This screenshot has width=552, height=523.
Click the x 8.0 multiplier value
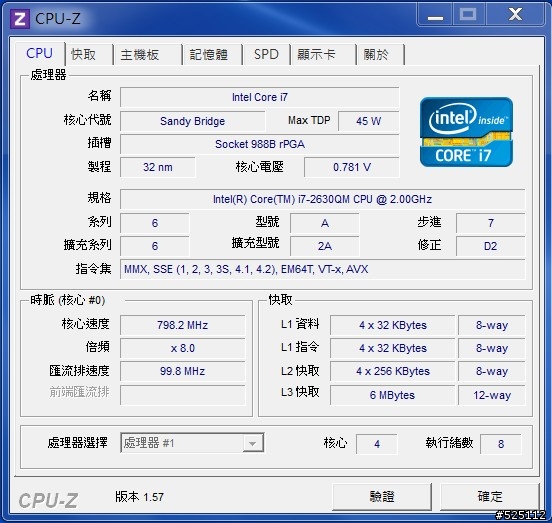(182, 348)
